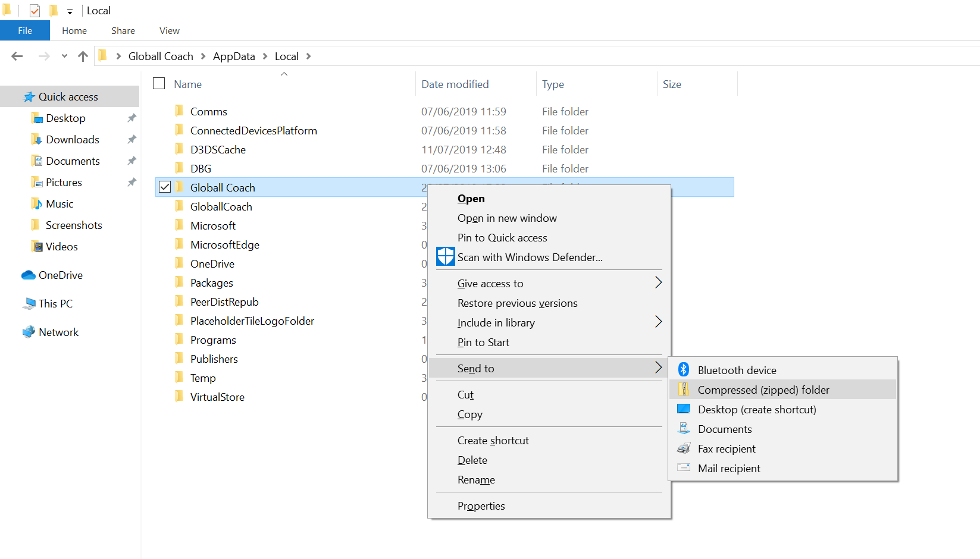Unpin Documents from Quick access pin

[x=132, y=161]
